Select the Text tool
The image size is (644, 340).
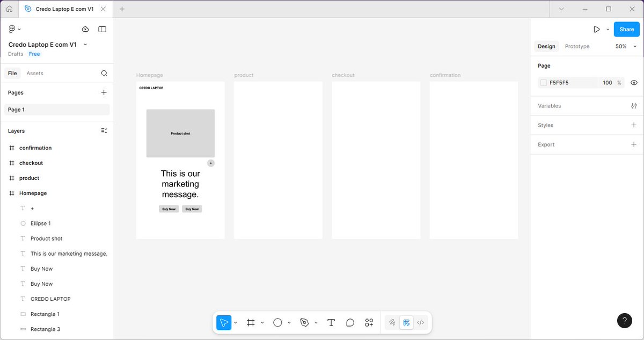(331, 322)
